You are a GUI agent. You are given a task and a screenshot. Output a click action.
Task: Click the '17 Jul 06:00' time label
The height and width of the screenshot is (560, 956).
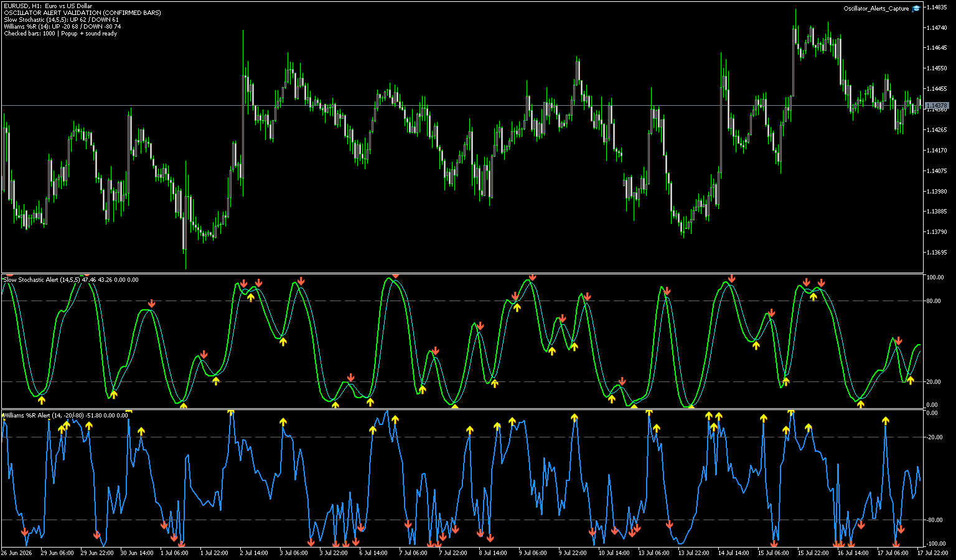pyautogui.click(x=893, y=553)
